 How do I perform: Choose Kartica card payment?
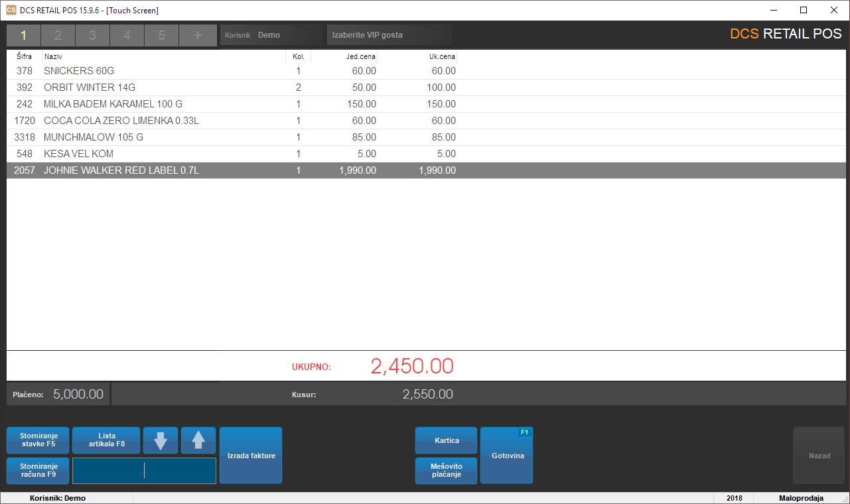click(x=447, y=440)
